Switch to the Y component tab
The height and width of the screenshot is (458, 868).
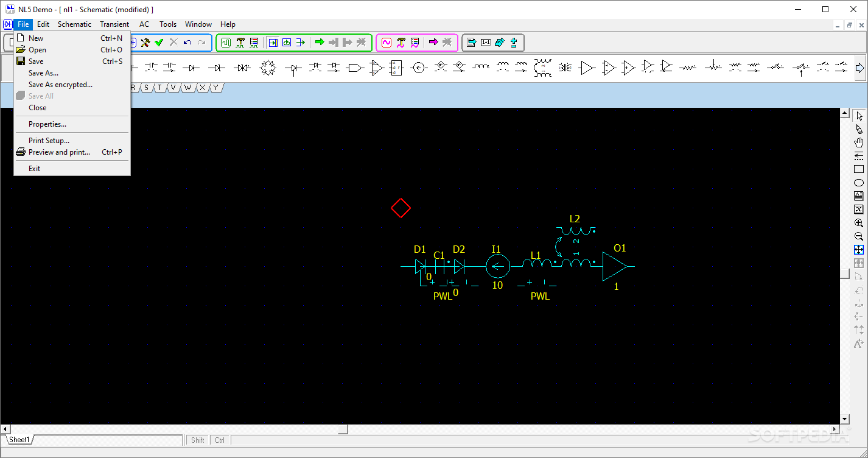pyautogui.click(x=215, y=88)
